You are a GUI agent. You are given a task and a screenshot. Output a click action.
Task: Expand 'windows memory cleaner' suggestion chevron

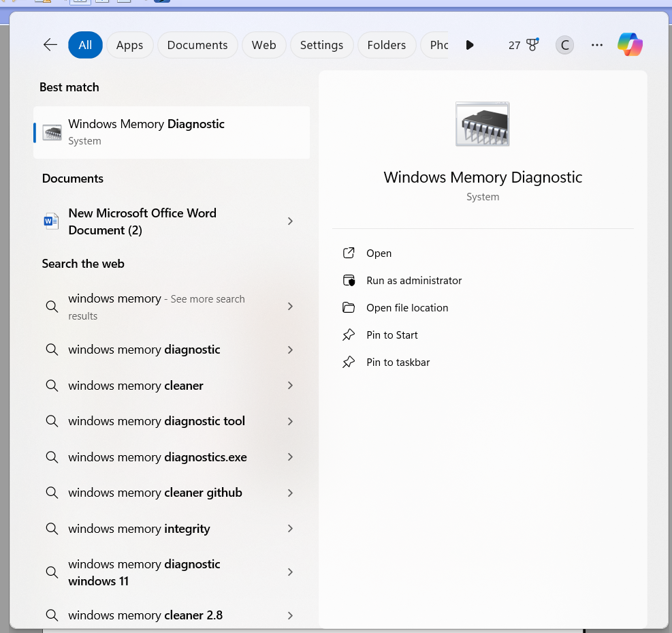click(x=290, y=385)
